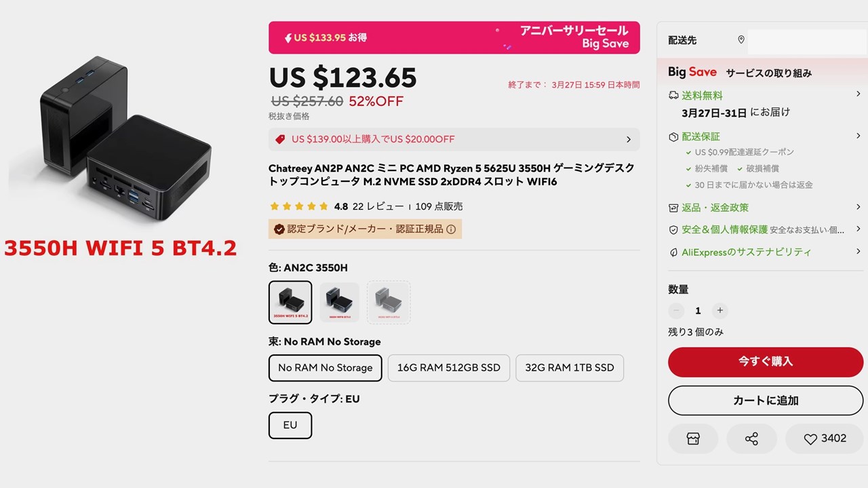Open the info circle beside 認証正規品

tap(451, 229)
